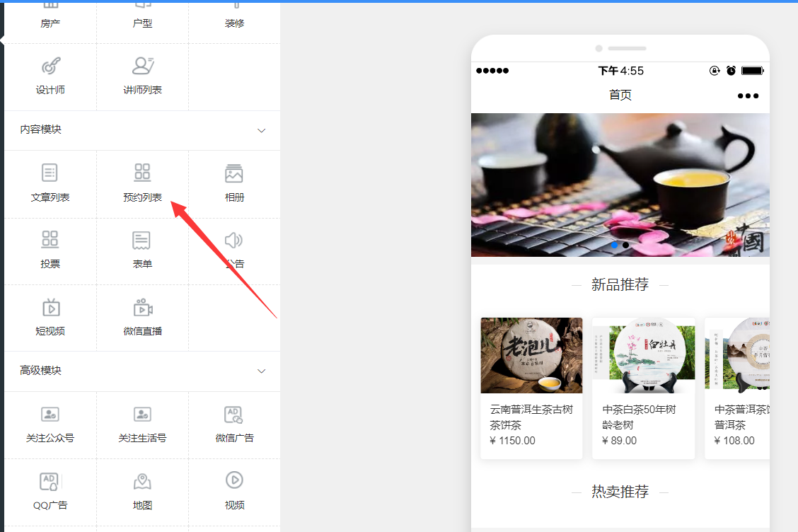Select the 热卖推荐 section heading
Image resolution: width=798 pixels, height=532 pixels.
click(x=620, y=492)
